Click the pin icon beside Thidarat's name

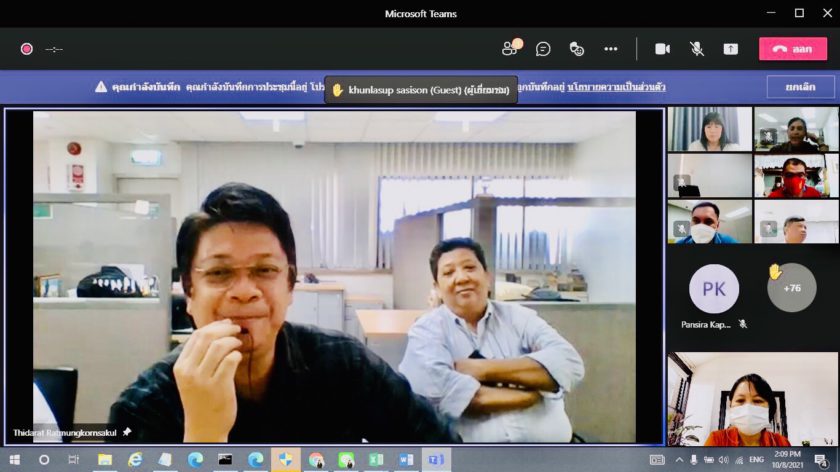(127, 432)
